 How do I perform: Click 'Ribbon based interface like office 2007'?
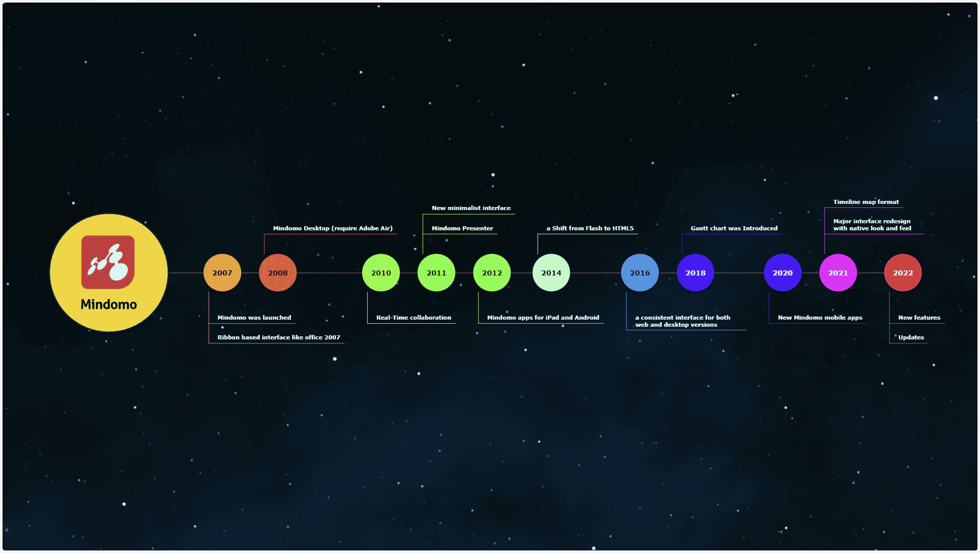[279, 337]
